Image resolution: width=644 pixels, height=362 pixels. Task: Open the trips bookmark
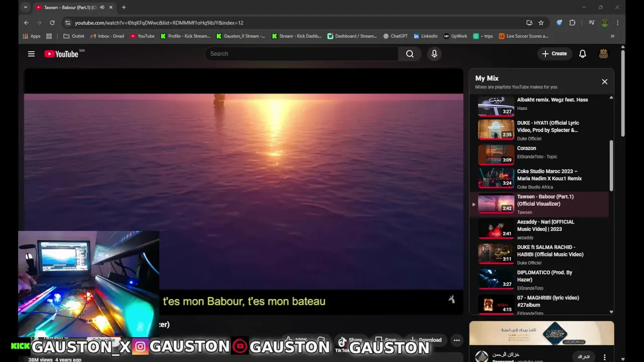click(x=483, y=36)
